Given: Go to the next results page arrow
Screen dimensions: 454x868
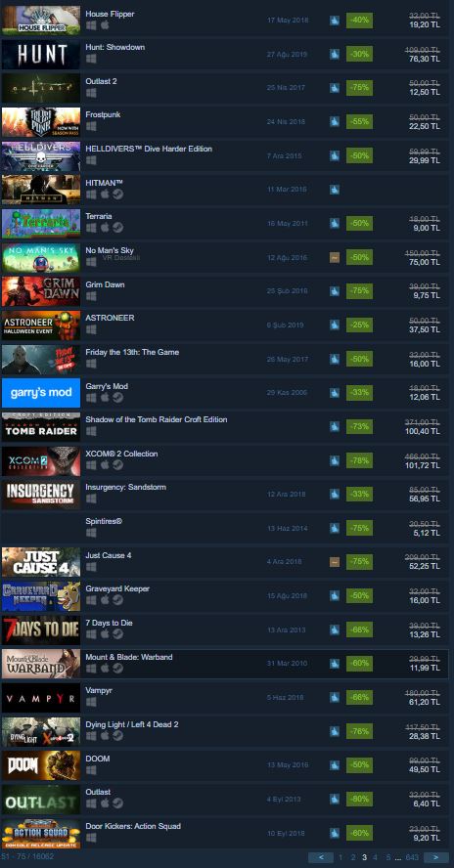Looking at the screenshot, I should 435,857.
